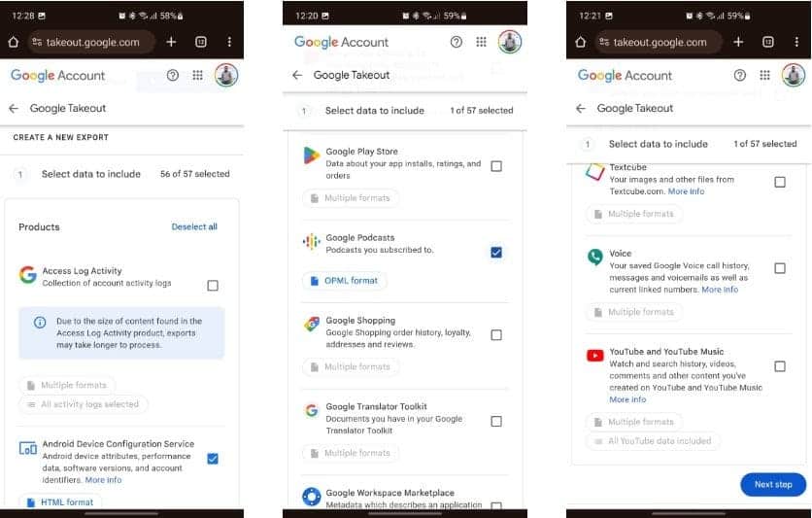Click the Android Device Configuration Service icon
The height and width of the screenshot is (518, 812).
pos(27,448)
